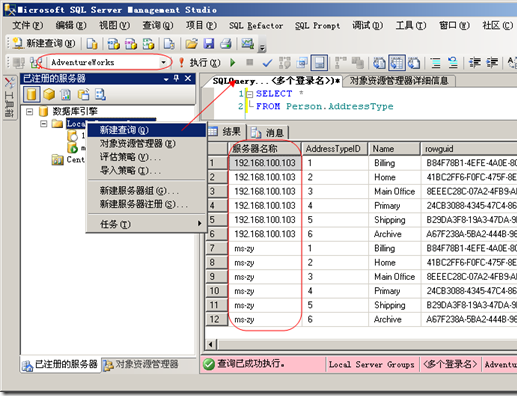Screen dimensions: 517x396
Task: Click the Parse checkmark icon
Action: [x=267, y=62]
